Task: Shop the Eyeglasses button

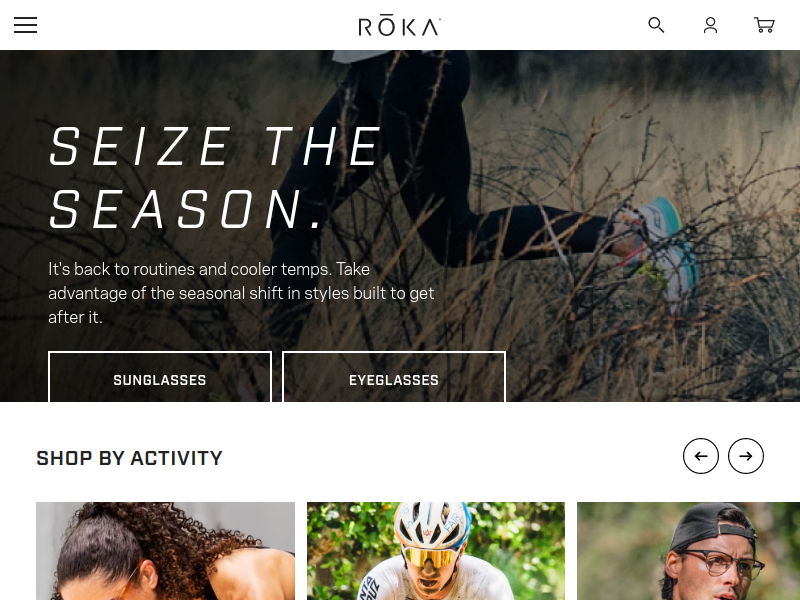Action: point(394,377)
